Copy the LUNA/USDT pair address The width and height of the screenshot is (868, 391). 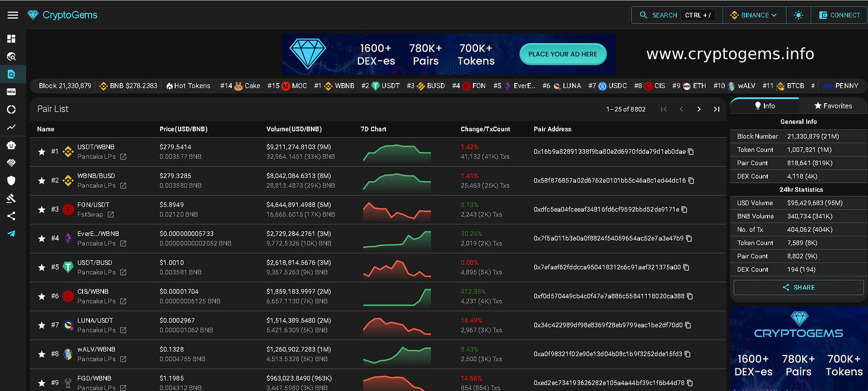(x=688, y=325)
